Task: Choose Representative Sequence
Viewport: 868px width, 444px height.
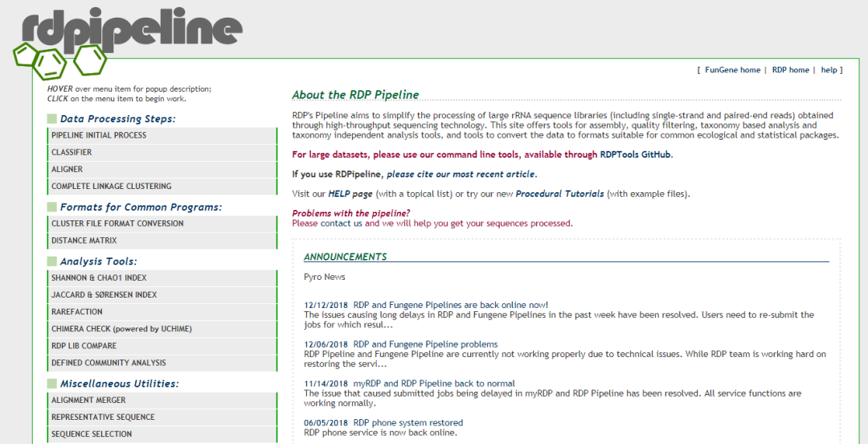Action: (162, 417)
